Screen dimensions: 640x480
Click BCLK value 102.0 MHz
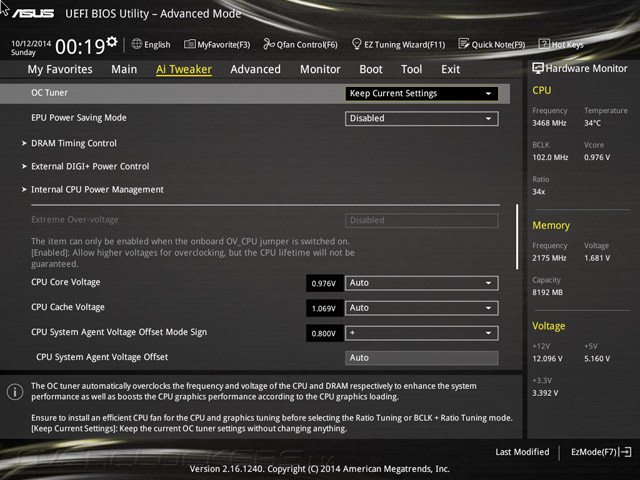pyautogui.click(x=550, y=157)
